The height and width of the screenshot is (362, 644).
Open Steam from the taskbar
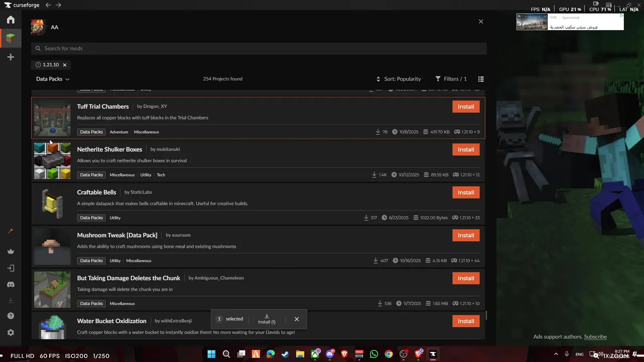285,354
